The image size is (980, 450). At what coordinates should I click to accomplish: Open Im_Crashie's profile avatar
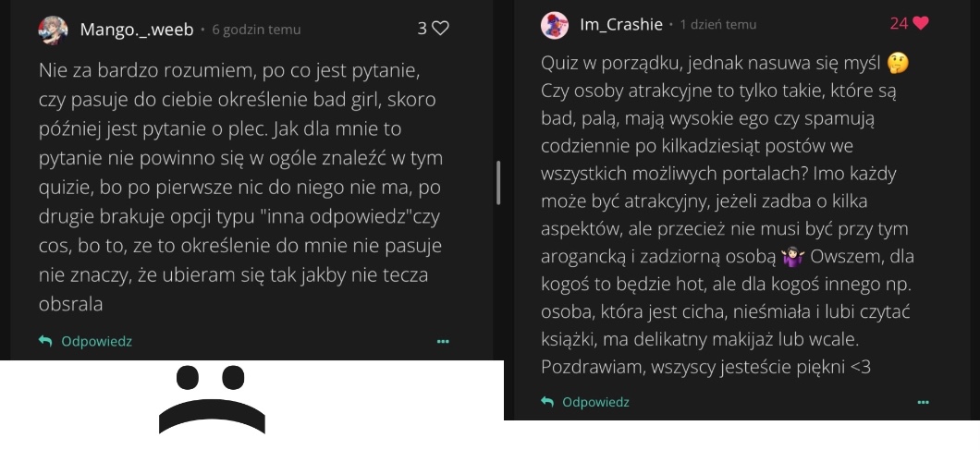click(555, 25)
